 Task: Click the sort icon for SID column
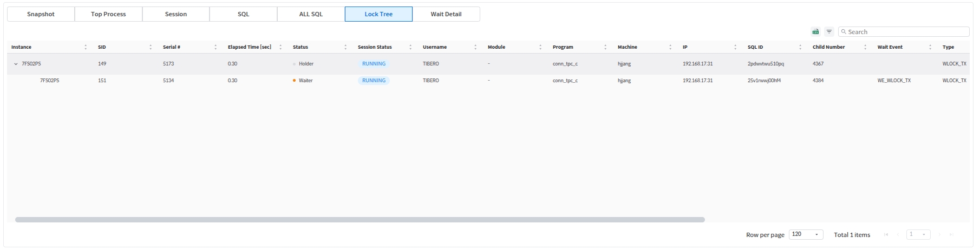pos(151,47)
